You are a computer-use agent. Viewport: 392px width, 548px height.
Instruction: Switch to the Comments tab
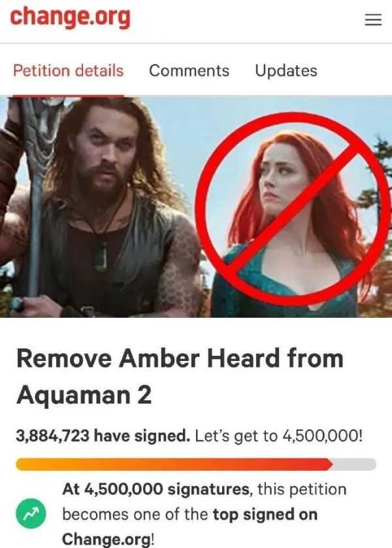click(x=189, y=71)
